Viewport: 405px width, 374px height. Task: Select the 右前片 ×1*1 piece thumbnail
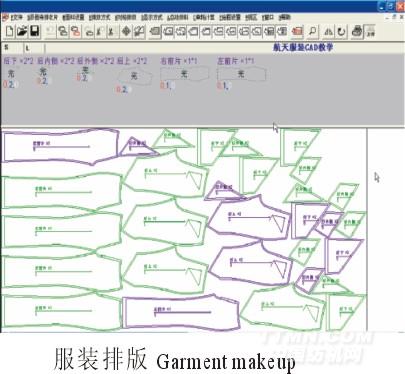coord(184,74)
